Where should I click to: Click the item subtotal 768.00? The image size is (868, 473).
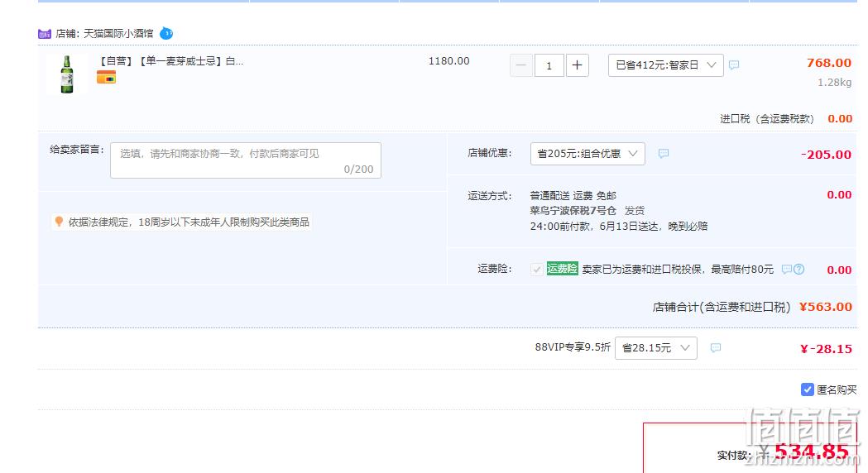tap(829, 63)
